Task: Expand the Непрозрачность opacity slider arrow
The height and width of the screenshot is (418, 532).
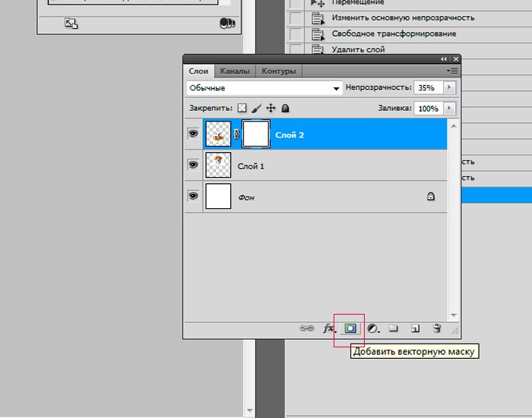Action: (449, 88)
